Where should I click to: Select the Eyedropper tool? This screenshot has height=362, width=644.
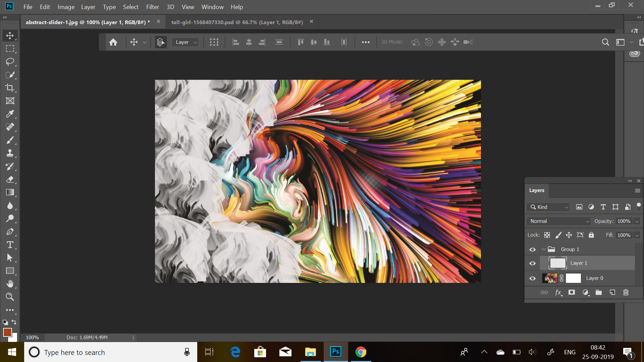pyautogui.click(x=10, y=114)
